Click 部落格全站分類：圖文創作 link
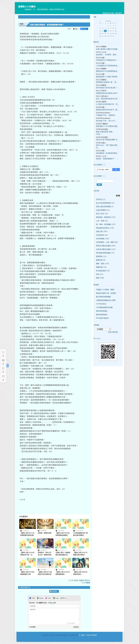 (x=112, y=13)
